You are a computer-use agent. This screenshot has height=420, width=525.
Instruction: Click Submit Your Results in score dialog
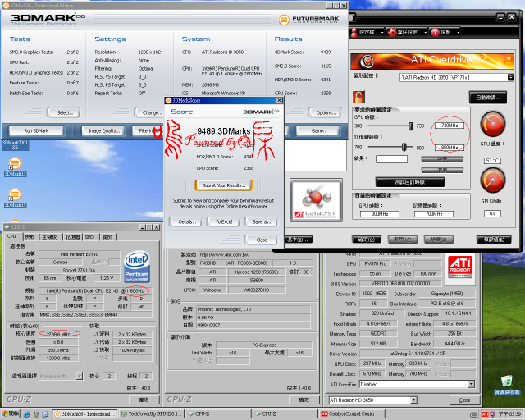tap(224, 185)
